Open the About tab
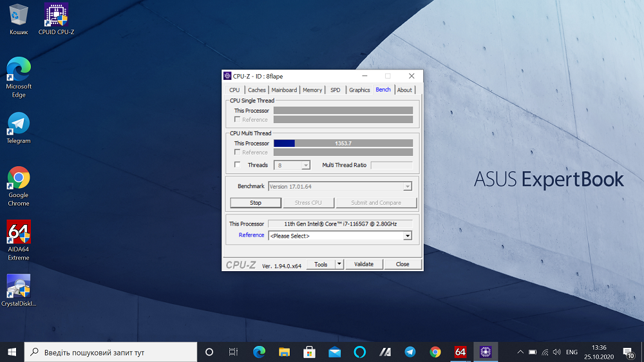Image resolution: width=644 pixels, height=362 pixels. point(404,90)
